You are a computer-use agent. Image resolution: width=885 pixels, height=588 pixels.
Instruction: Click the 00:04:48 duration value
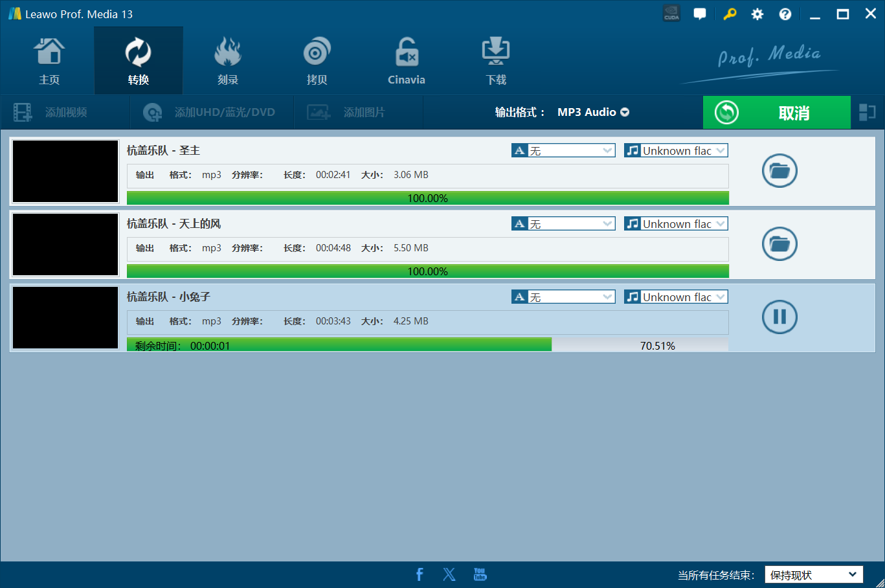[333, 248]
